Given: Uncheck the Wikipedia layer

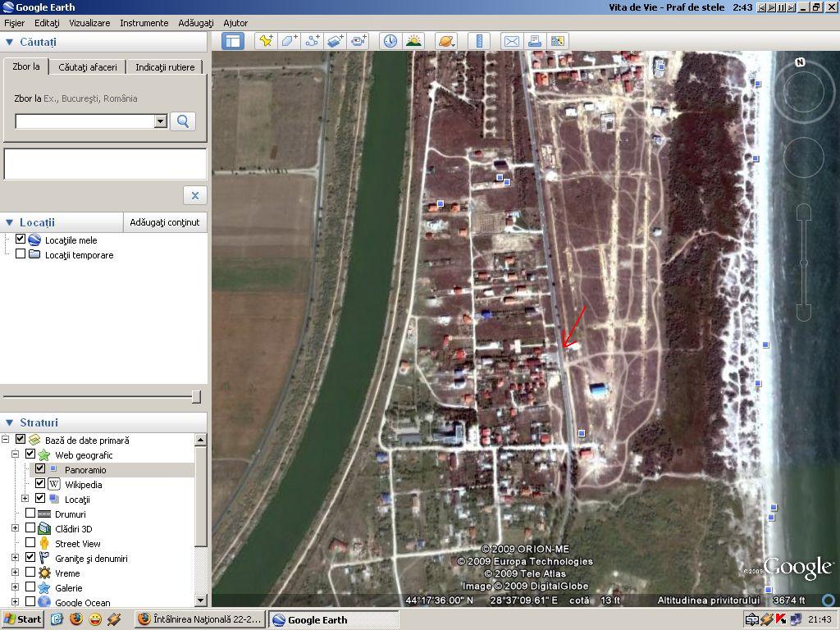Looking at the screenshot, I should (40, 485).
